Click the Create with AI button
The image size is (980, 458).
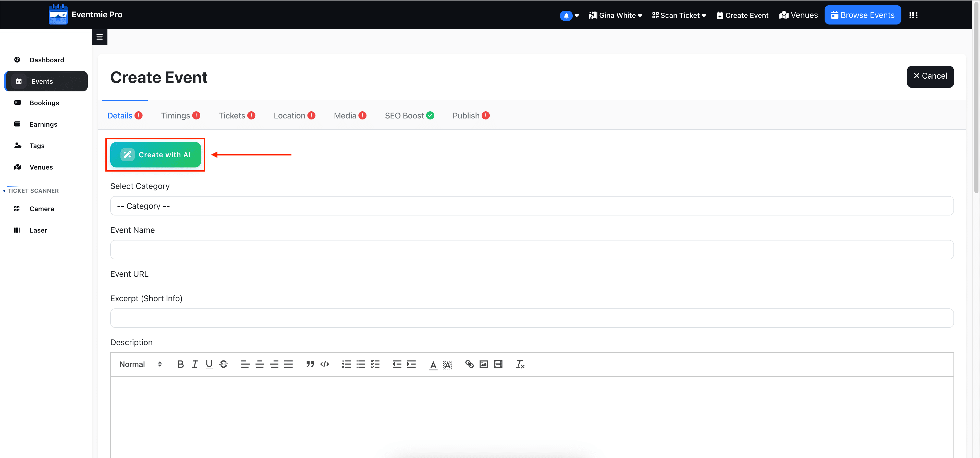pyautogui.click(x=156, y=155)
